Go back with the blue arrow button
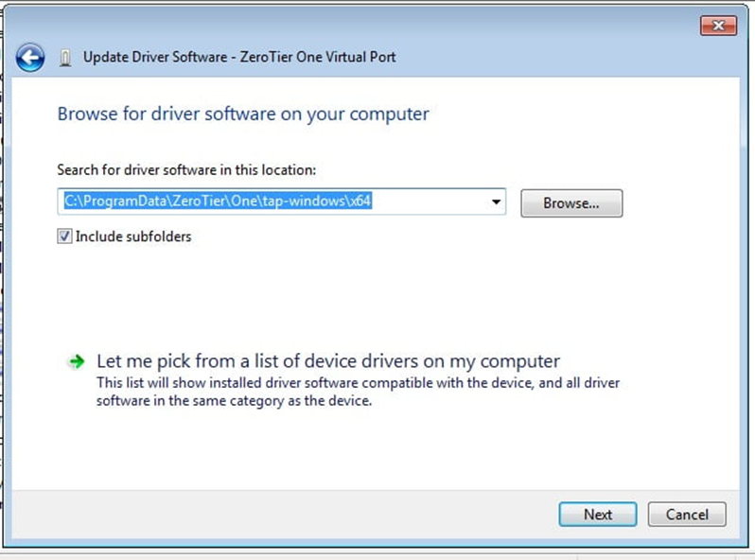The image size is (755, 560). (30, 58)
